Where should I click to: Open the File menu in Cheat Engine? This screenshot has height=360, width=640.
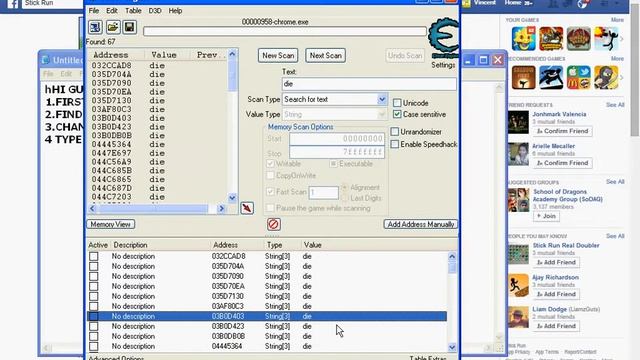(x=94, y=11)
